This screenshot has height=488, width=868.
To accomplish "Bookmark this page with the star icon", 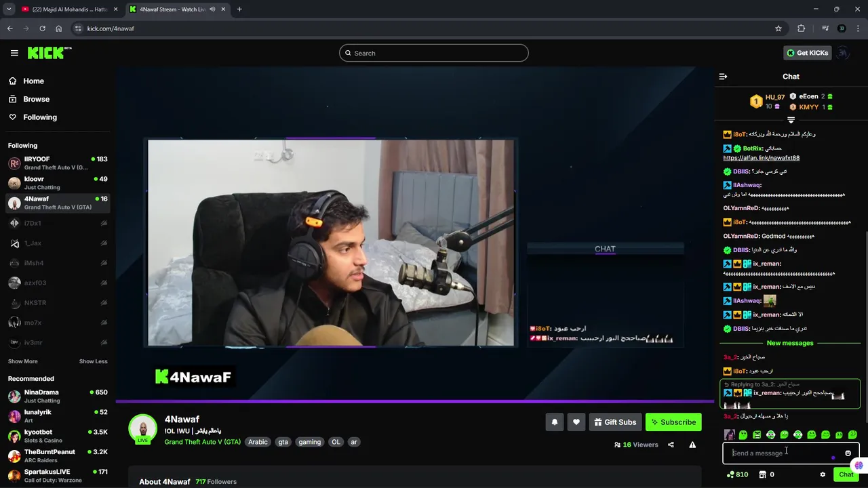I will tap(778, 28).
